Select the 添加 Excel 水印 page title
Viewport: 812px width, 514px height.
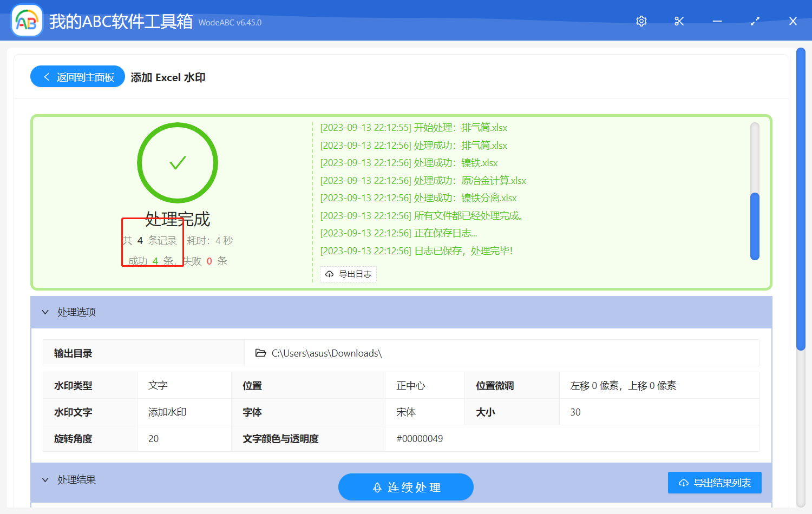tap(168, 77)
